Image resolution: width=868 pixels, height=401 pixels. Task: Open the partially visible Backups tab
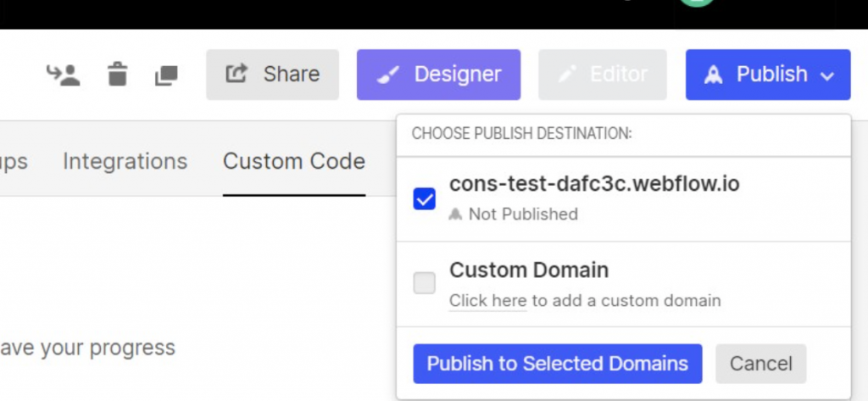point(13,161)
